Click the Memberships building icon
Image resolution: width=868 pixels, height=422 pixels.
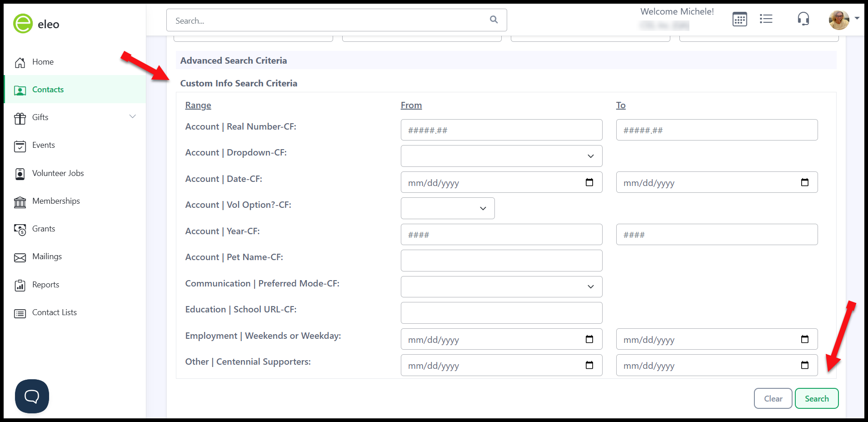[20, 202]
